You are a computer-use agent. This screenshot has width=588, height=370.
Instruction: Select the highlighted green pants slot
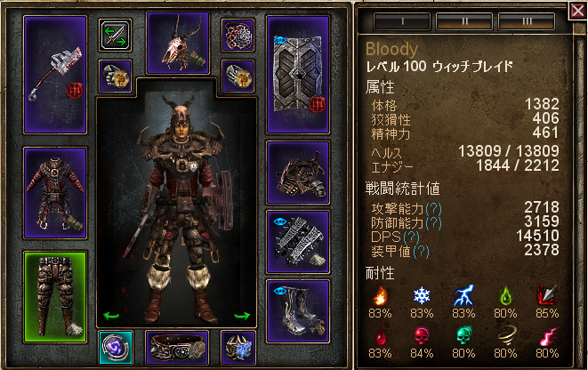[55, 297]
